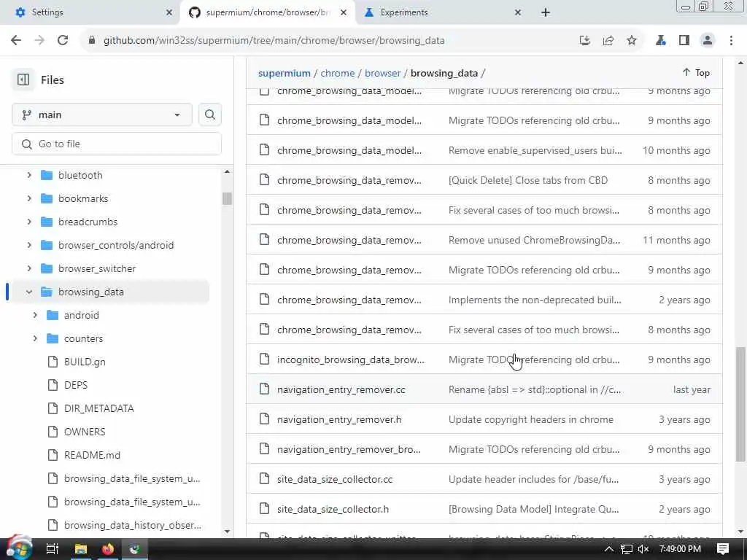Open commit '[Quick Delete] Close tabs from CBD'
Screen dimensions: 747x560
pos(528,181)
